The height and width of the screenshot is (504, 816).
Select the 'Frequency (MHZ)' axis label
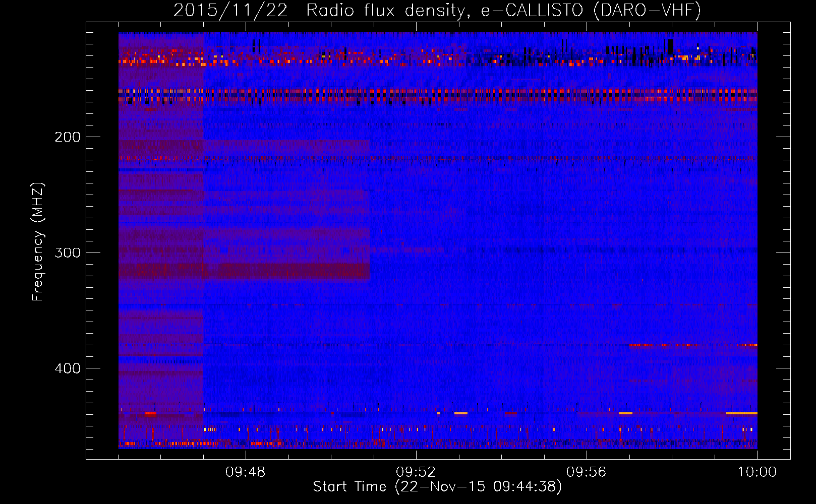click(x=38, y=242)
